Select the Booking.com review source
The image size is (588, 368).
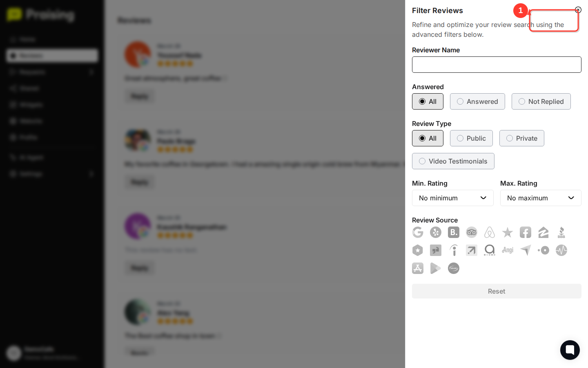click(453, 232)
